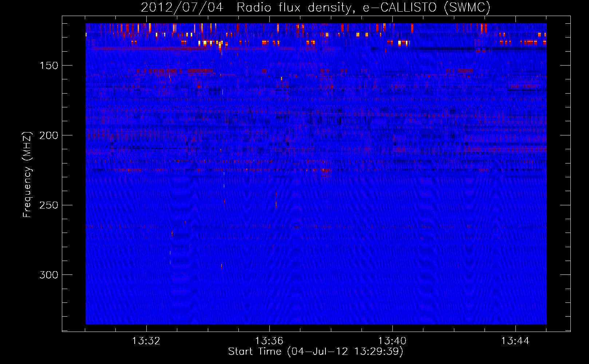This screenshot has height=364, width=589.
Task: Click the 13:44 time tick label
Action: [x=515, y=341]
